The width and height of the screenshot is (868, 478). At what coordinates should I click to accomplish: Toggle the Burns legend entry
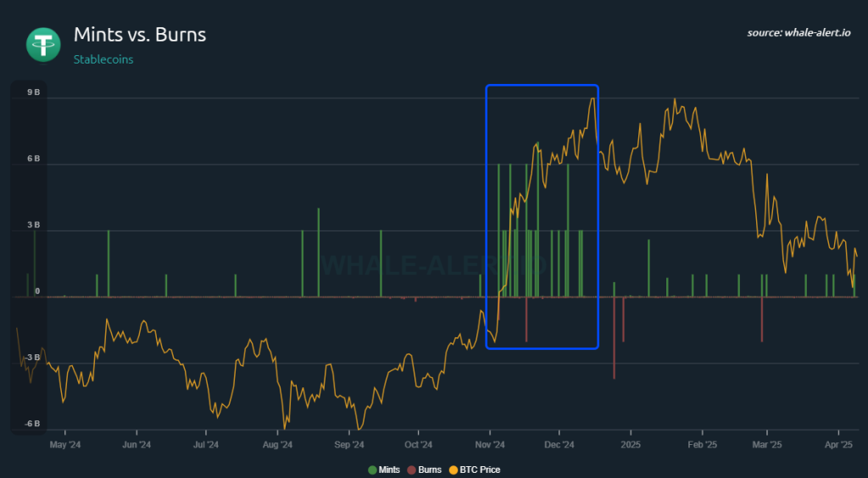(x=424, y=470)
